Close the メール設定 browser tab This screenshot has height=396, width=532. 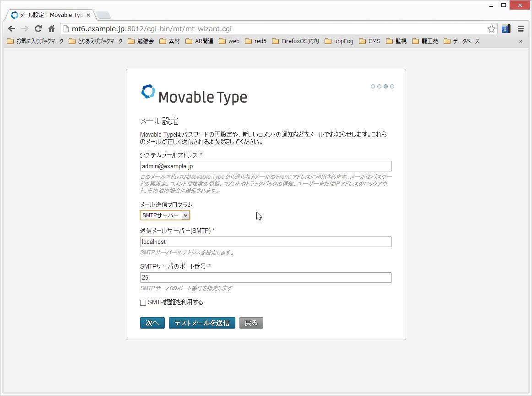[88, 15]
